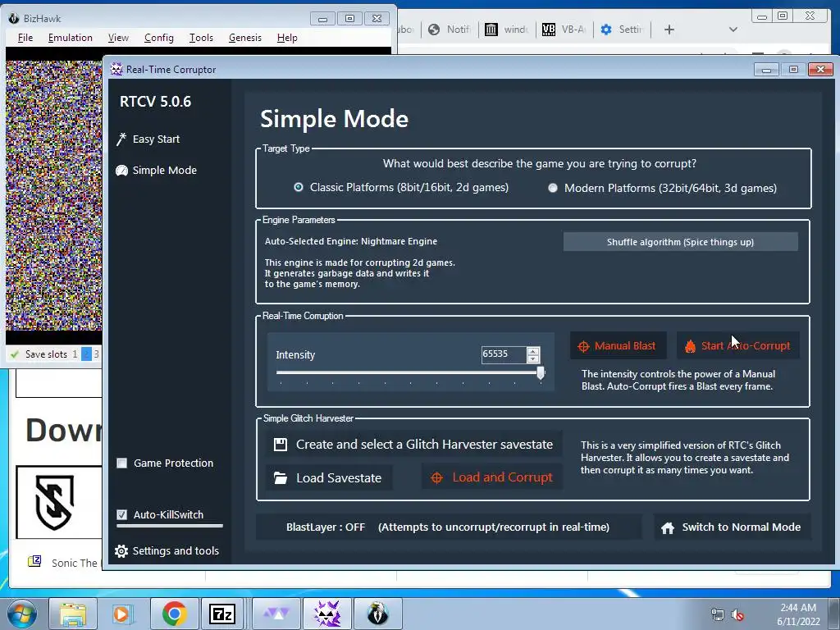The image size is (840, 630).
Task: Uncheck the Auto-KillSwitch checkbox
Action: click(x=122, y=515)
